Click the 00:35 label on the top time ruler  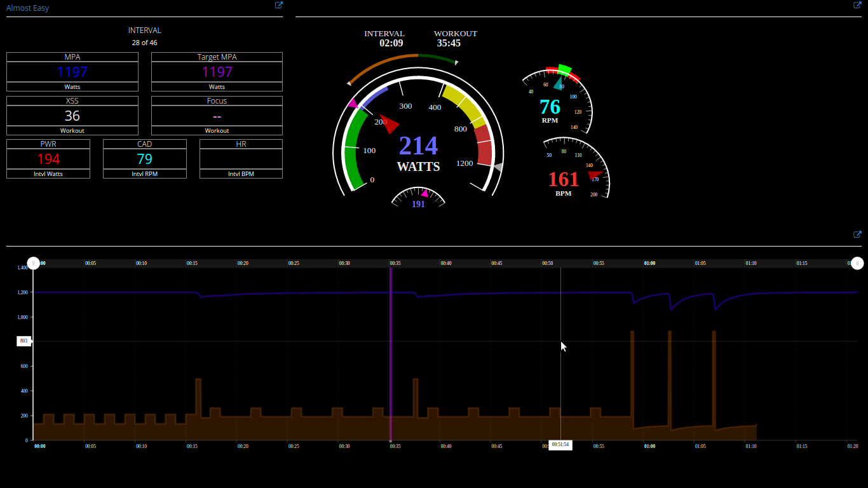point(396,263)
